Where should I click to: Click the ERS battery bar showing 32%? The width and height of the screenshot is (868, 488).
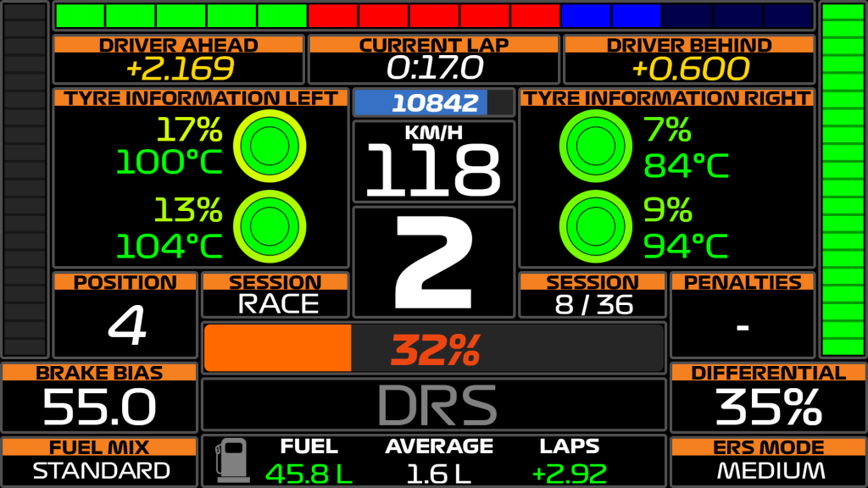coord(434,348)
